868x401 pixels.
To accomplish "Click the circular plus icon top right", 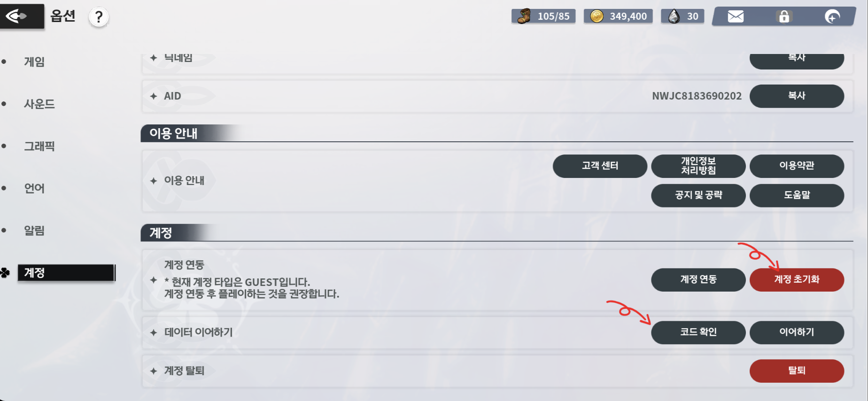I will pos(832,17).
